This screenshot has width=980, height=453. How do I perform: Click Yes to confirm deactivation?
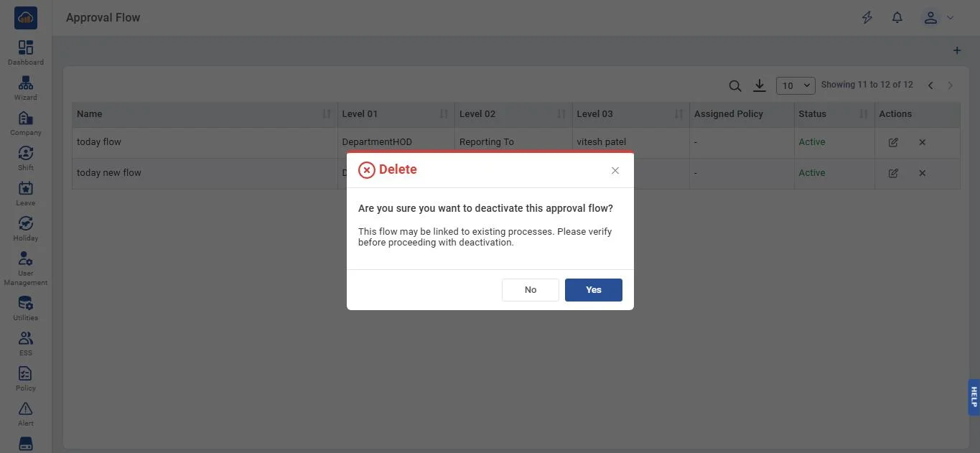(x=593, y=290)
